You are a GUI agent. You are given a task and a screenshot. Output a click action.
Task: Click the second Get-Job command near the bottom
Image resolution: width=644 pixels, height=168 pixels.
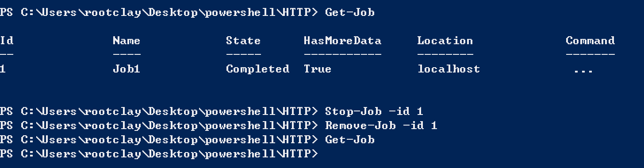350,140
